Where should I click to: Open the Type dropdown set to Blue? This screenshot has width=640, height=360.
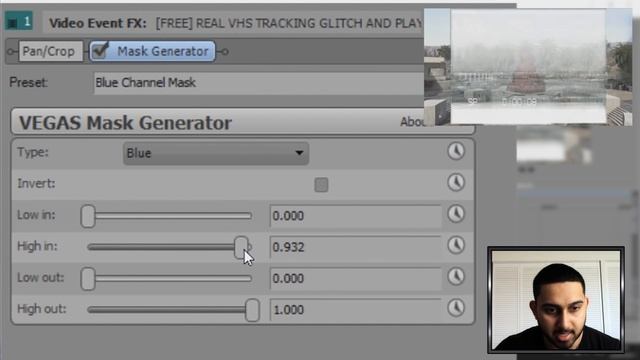pos(216,153)
